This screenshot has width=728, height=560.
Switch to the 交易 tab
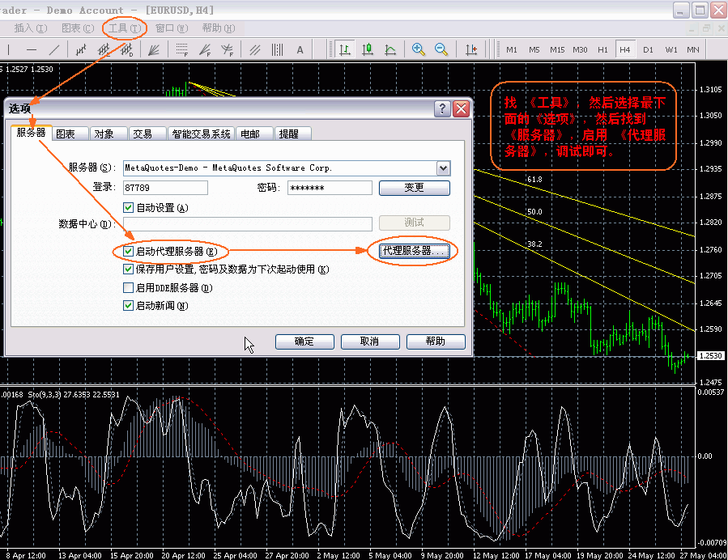click(147, 134)
